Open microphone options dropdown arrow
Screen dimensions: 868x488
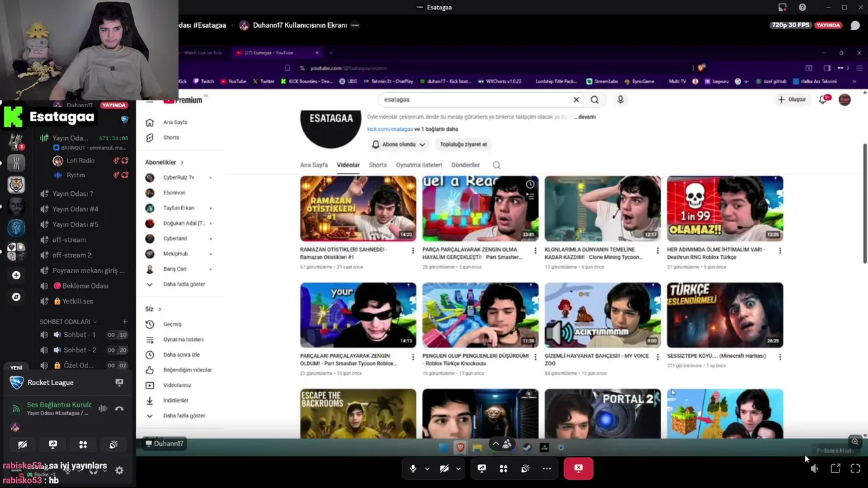coord(427,468)
